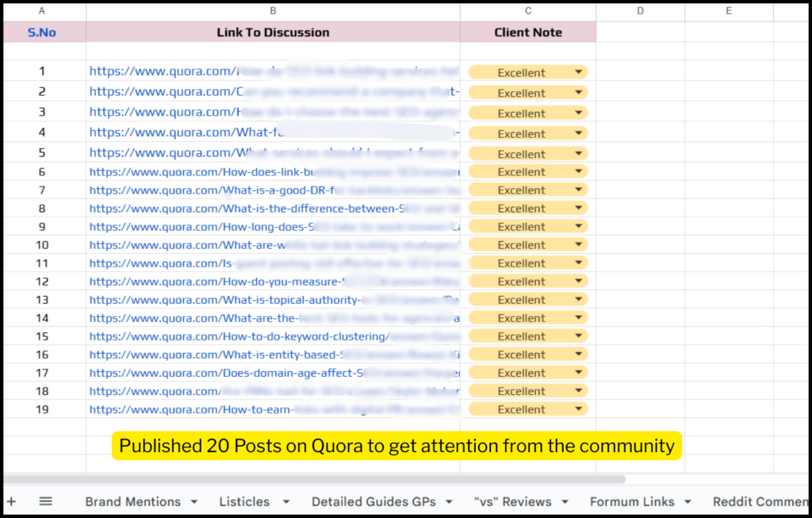Open the Excellent dropdown in row 19
This screenshot has height=518, width=812.
(x=528, y=409)
